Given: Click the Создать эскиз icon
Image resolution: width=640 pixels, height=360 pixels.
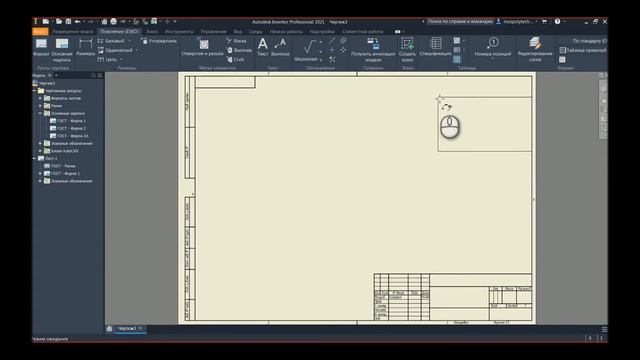Looking at the screenshot, I should coord(407,43).
